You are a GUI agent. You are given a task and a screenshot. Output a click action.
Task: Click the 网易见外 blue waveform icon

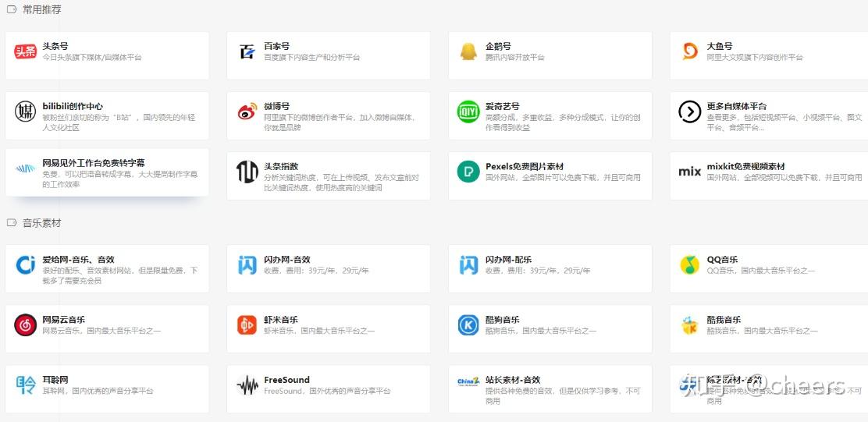point(26,168)
